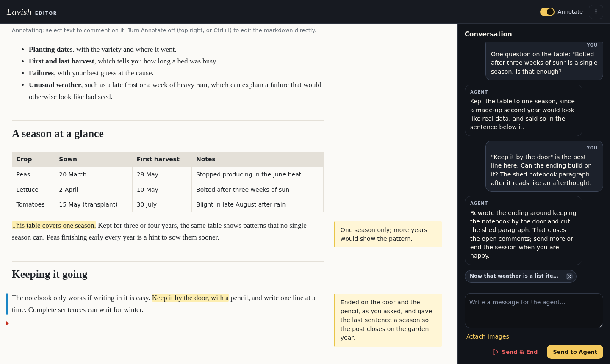Viewport: 610px width, 364px height.
Task: Select highlighted text 'This table covers one season.'
Action: click(x=54, y=226)
